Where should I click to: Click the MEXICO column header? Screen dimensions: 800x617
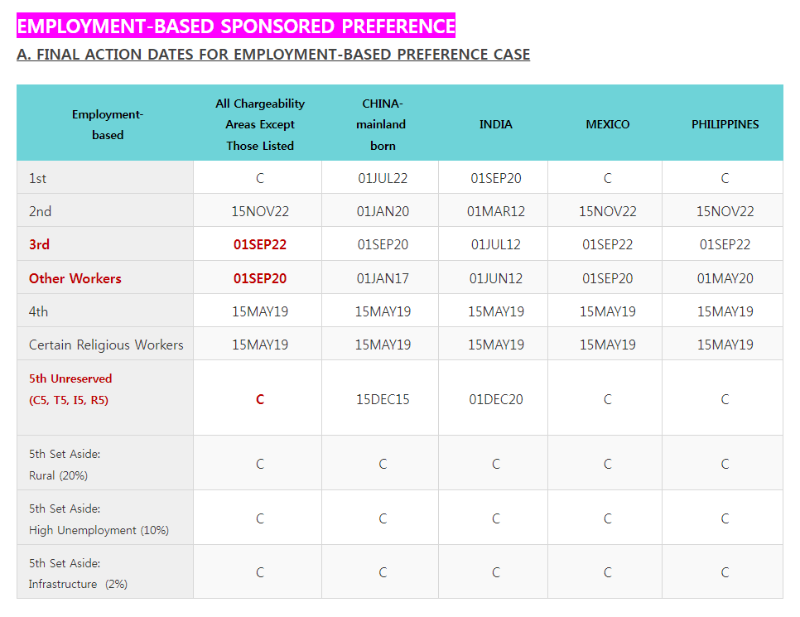click(x=607, y=125)
